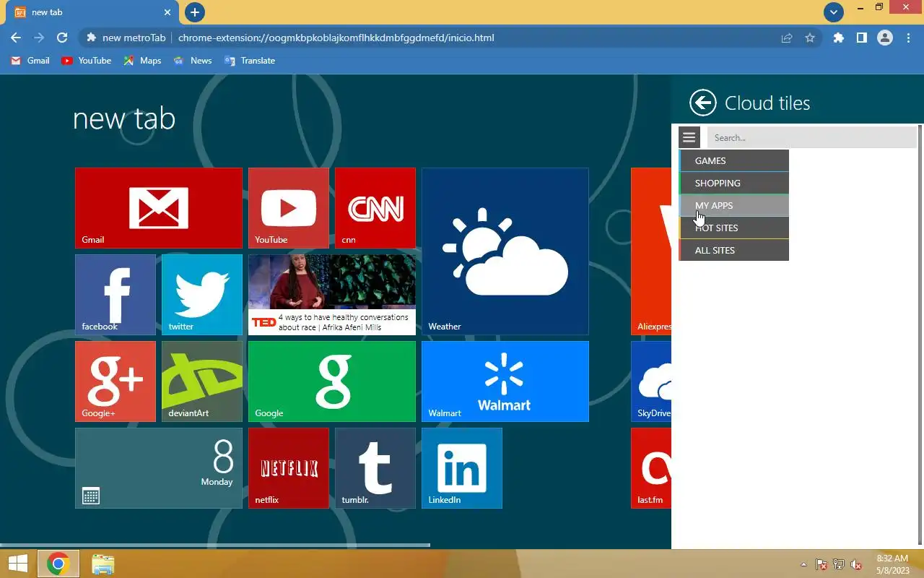Open the Gmail bookmark
924x578 pixels.
point(30,61)
